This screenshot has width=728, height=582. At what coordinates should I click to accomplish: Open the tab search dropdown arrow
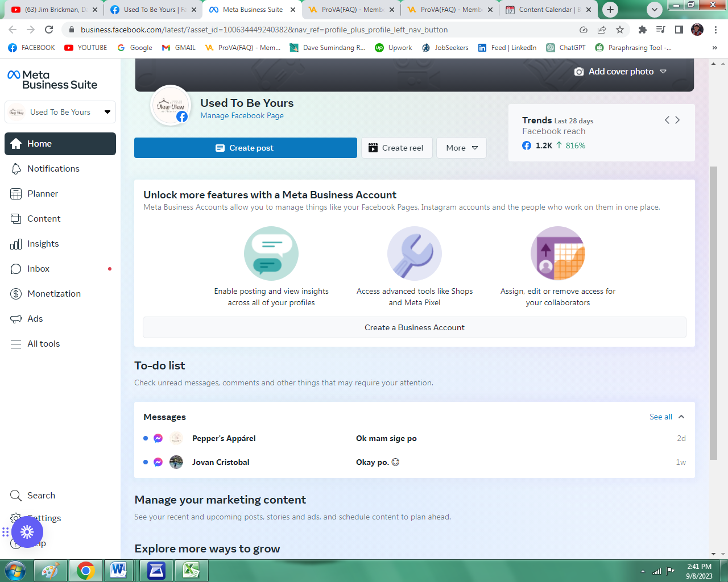point(655,10)
